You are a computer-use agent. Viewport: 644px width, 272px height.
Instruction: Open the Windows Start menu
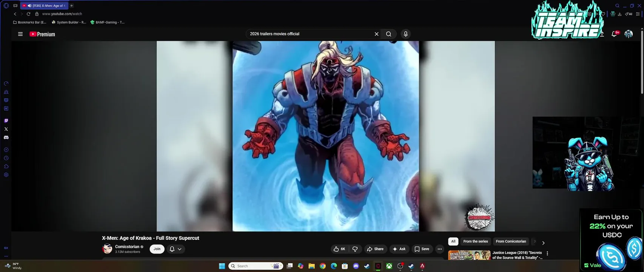click(x=222, y=266)
